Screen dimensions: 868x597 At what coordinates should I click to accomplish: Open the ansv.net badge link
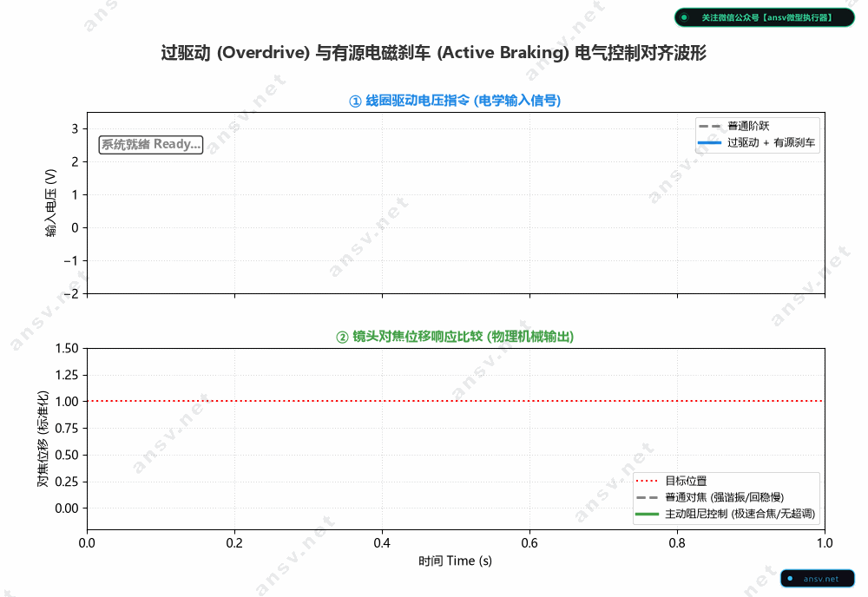(x=817, y=579)
